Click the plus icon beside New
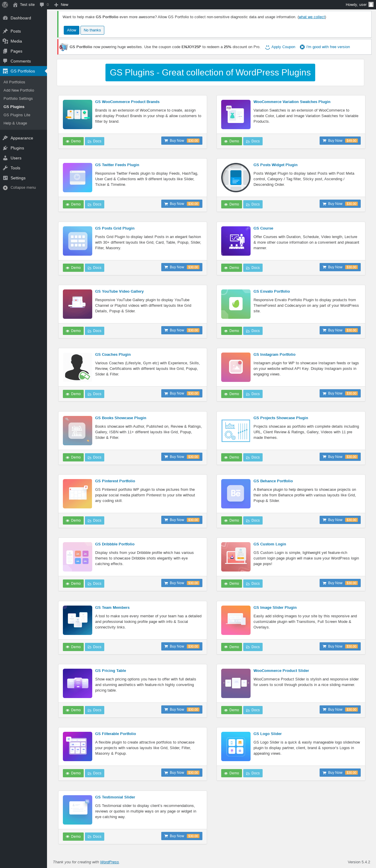The width and height of the screenshot is (376, 868). click(x=56, y=5)
